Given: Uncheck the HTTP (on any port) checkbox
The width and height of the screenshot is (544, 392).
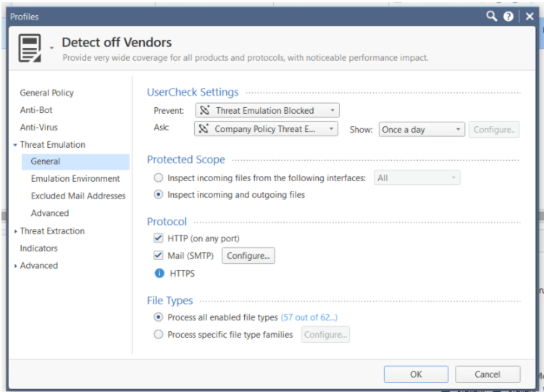Looking at the screenshot, I should [x=158, y=238].
